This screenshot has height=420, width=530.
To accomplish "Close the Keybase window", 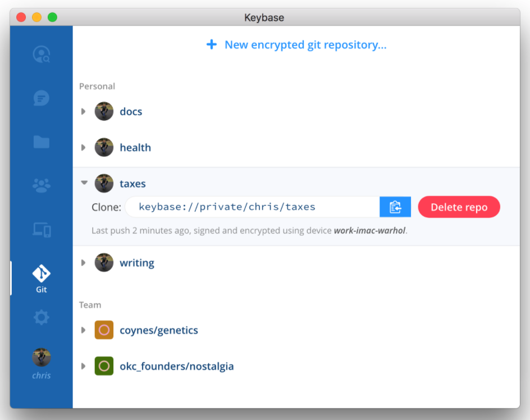I will coord(21,17).
